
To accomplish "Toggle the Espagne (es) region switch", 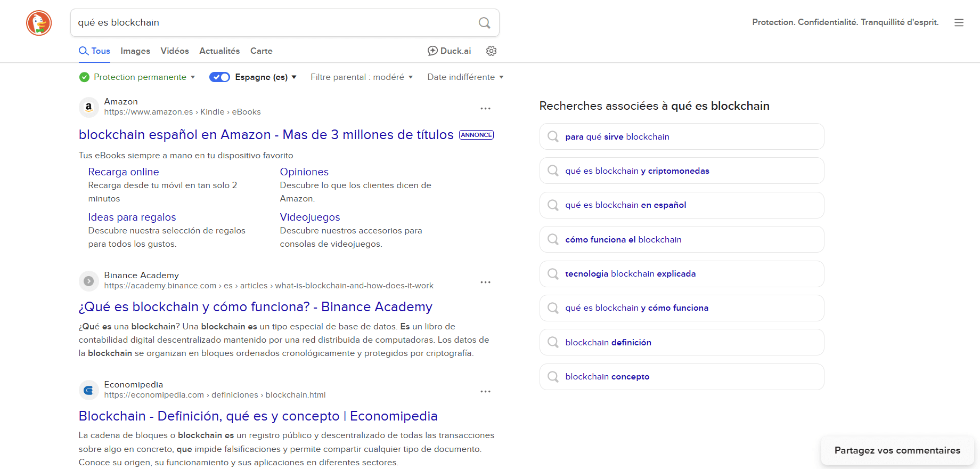I will coord(219,77).
